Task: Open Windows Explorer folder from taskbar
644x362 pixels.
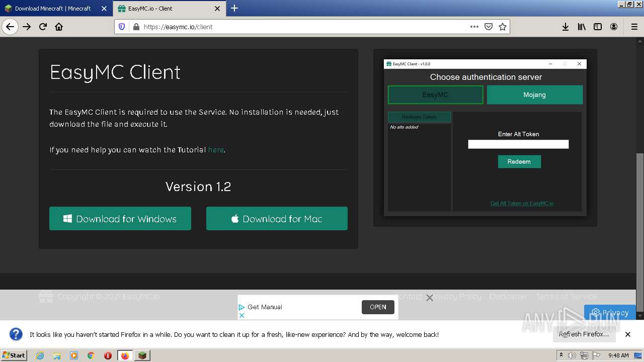Action: [x=57, y=355]
